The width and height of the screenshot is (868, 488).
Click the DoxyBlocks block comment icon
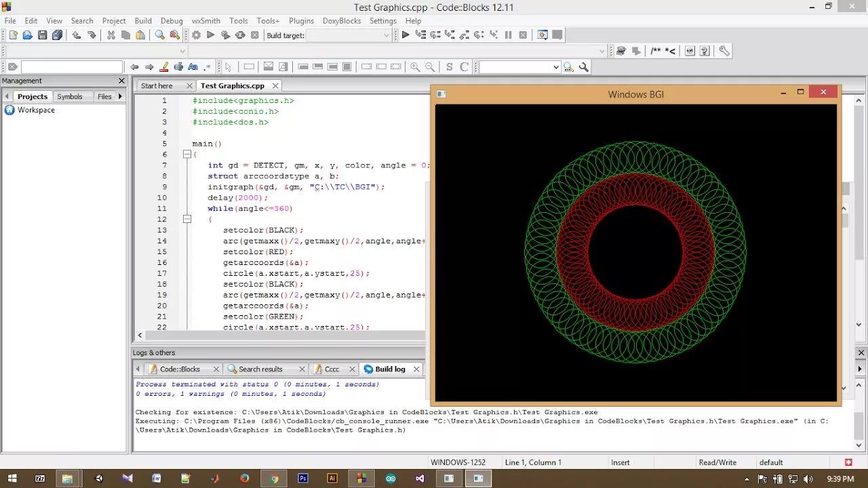[656, 51]
